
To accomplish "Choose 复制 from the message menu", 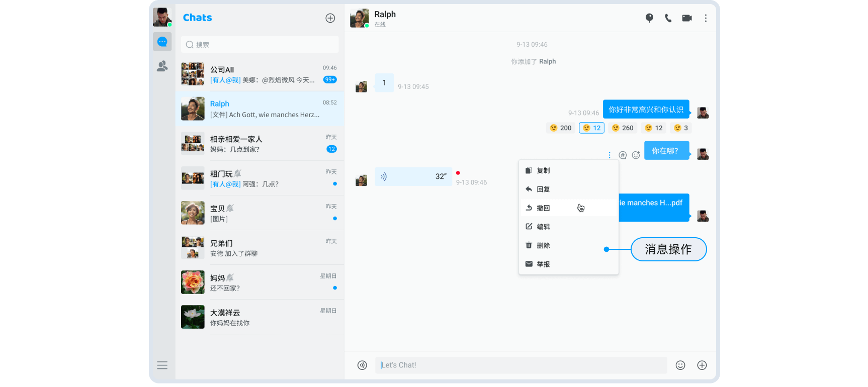I will coord(568,170).
